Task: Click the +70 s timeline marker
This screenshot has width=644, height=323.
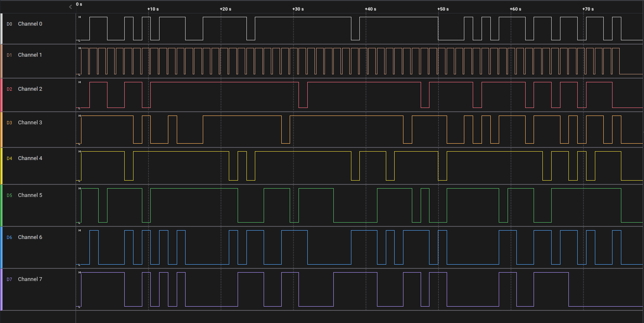Action: (588, 9)
